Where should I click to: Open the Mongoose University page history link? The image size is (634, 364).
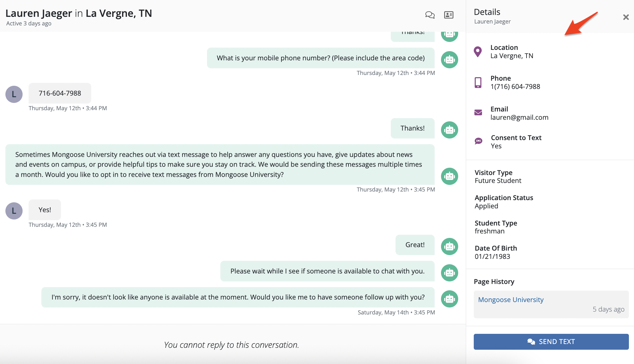(511, 300)
